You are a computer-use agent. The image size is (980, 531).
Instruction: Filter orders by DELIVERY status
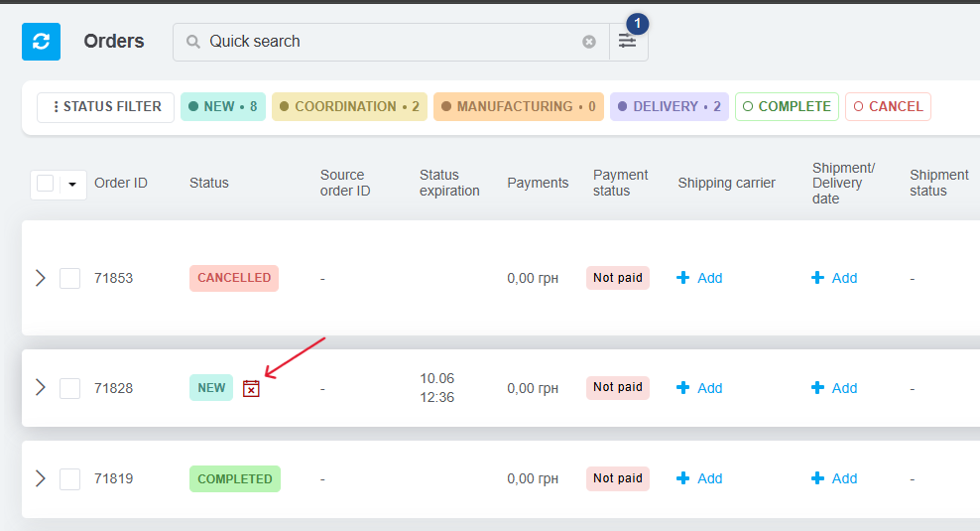(670, 107)
